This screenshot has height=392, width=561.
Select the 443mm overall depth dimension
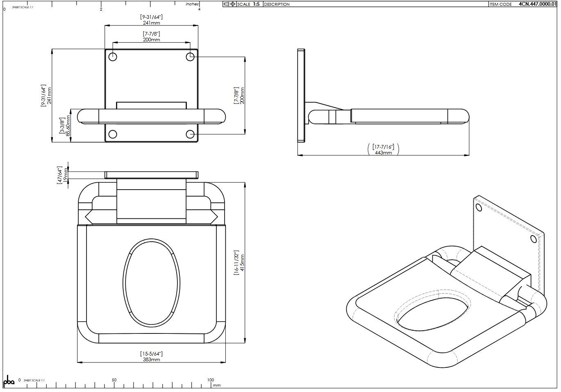tap(383, 152)
